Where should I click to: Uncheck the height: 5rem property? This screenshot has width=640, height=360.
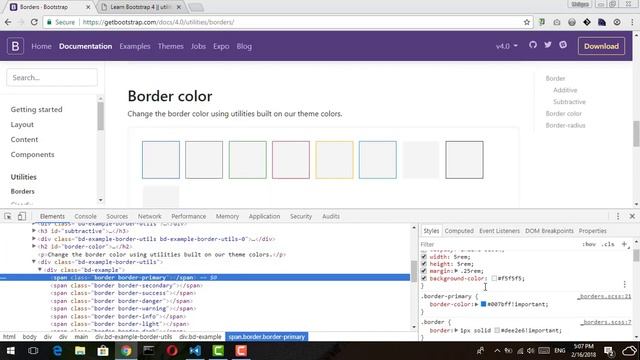pos(424,264)
